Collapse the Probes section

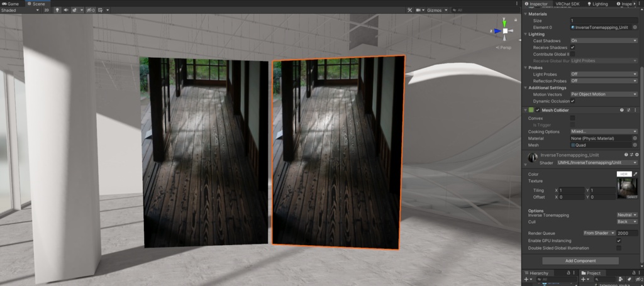(x=526, y=67)
